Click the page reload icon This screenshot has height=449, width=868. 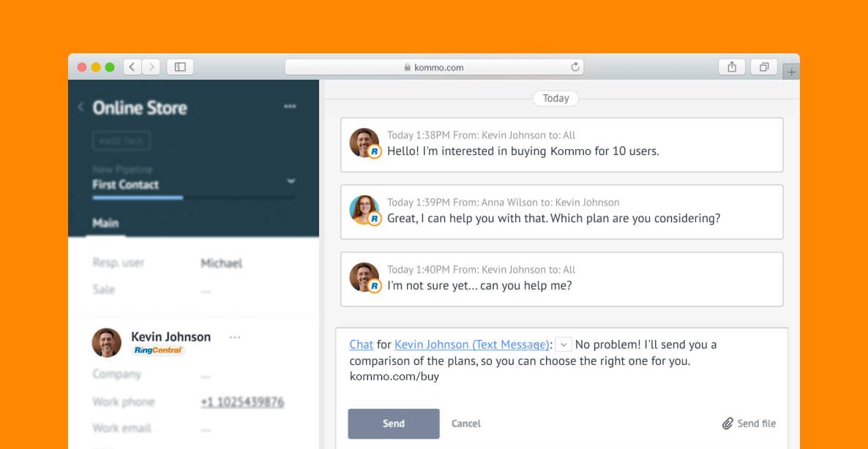(575, 67)
